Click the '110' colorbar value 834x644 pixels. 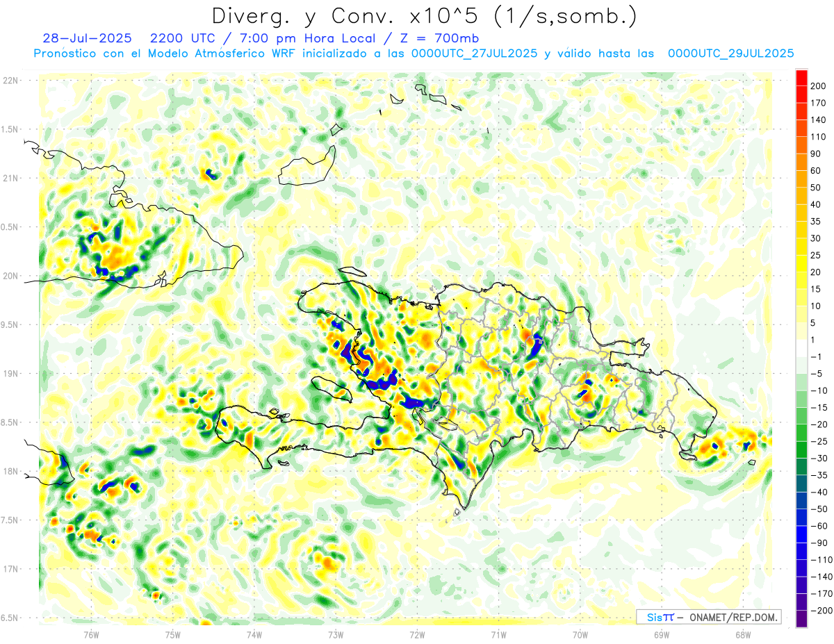pos(818,137)
